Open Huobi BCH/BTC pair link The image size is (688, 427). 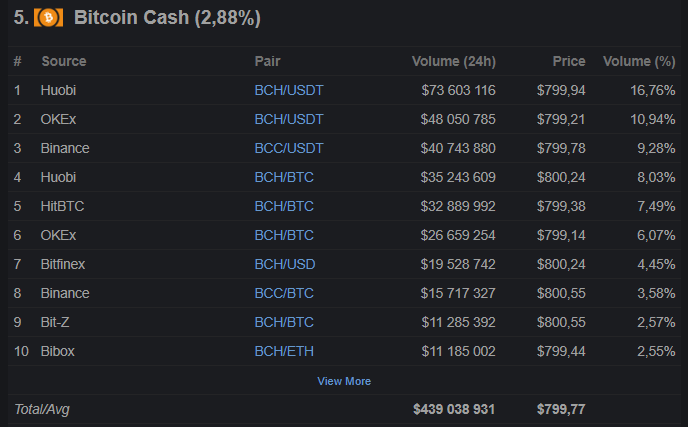pos(284,177)
